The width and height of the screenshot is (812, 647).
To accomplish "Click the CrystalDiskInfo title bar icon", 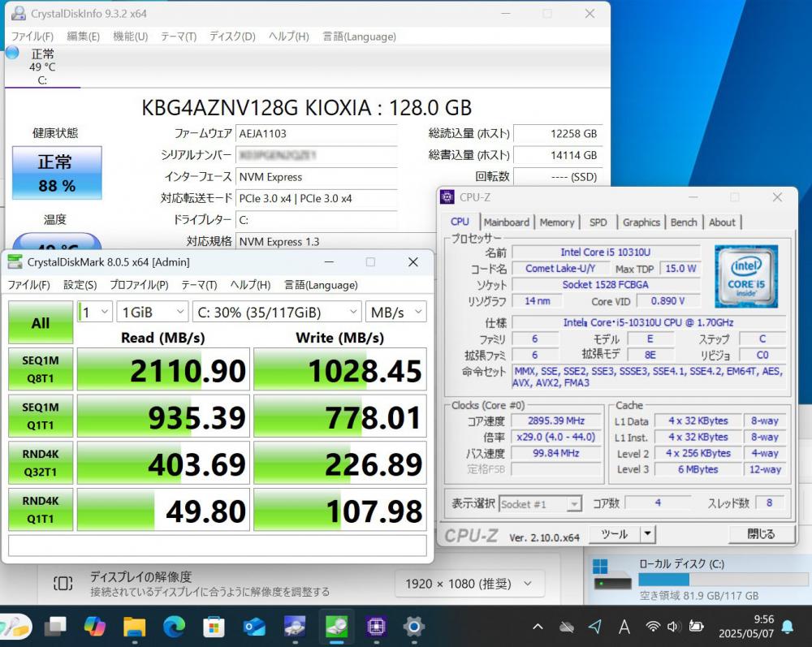I will pyautogui.click(x=19, y=13).
